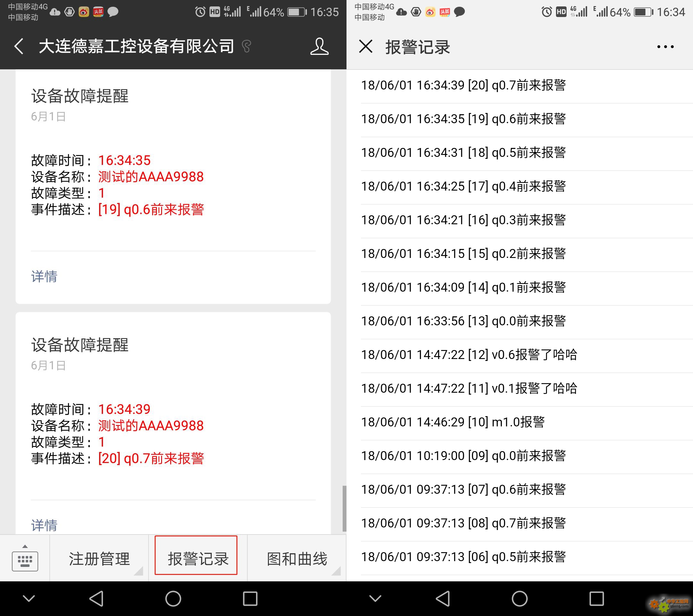693x616 pixels.
Task: Tap right screen Android home circle
Action: [x=519, y=599]
